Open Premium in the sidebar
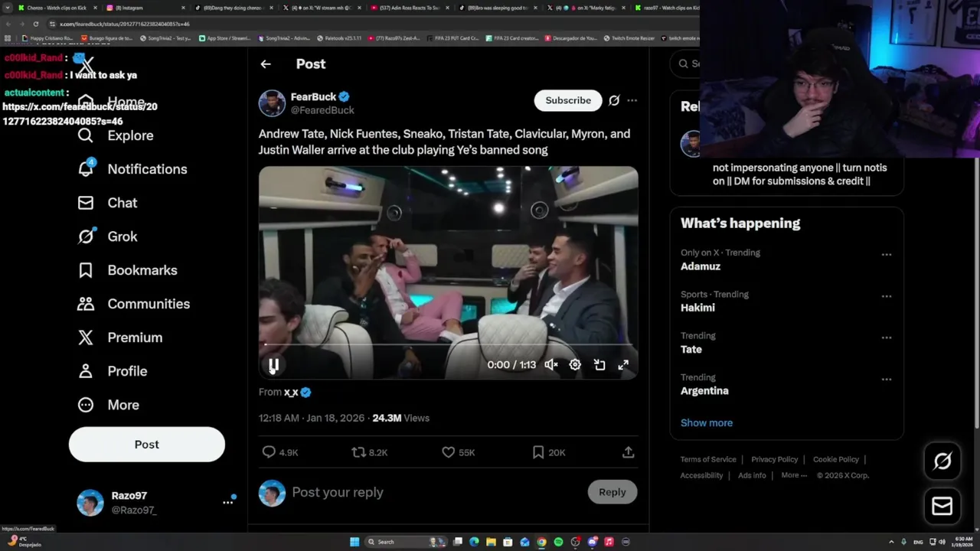This screenshot has width=980, height=551. (119, 337)
